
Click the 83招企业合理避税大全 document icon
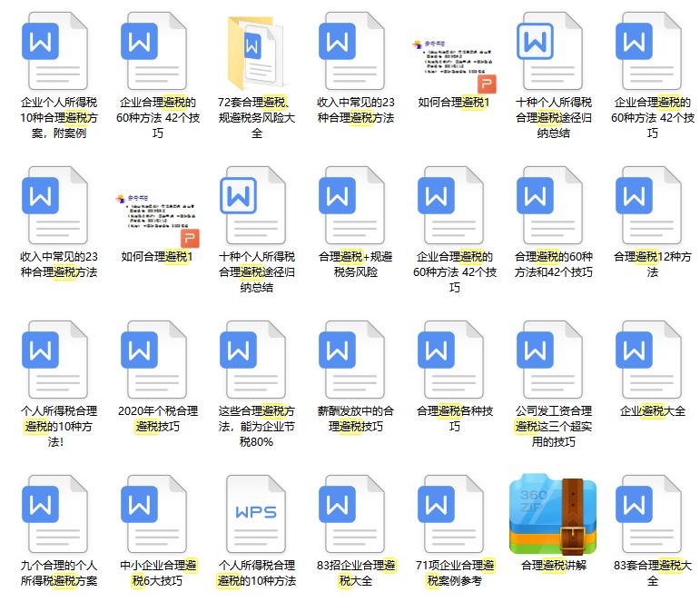351,514
